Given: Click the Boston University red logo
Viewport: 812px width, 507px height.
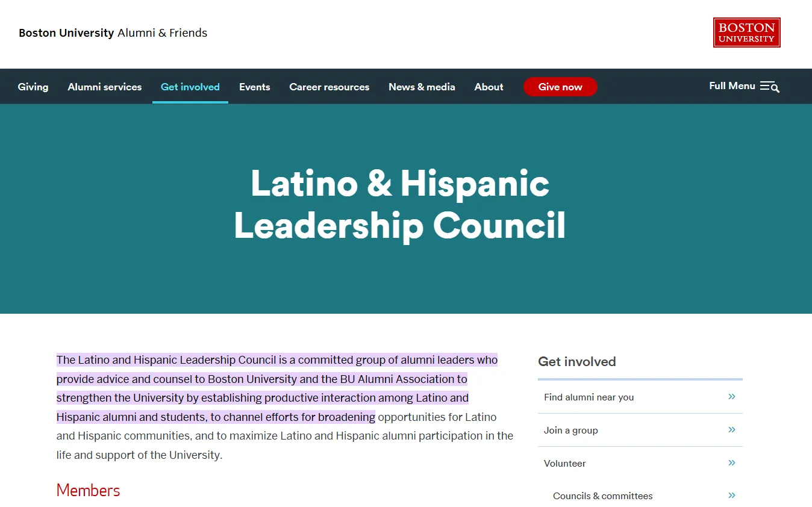Looking at the screenshot, I should [746, 33].
